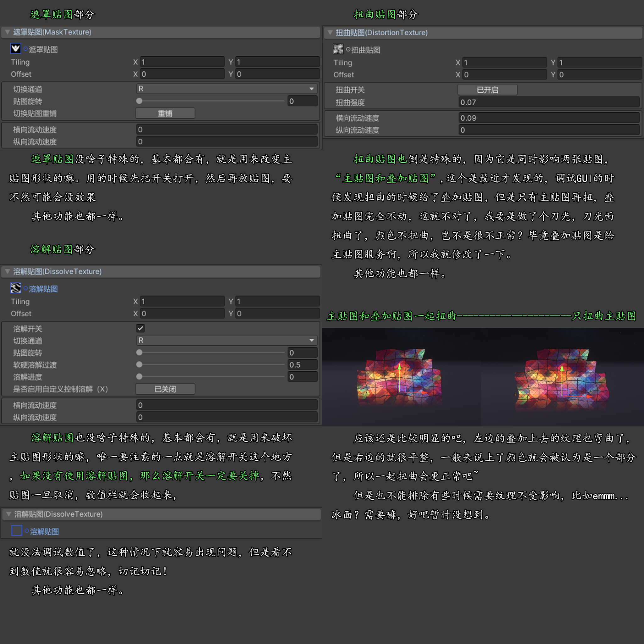This screenshot has height=644, width=644.
Task: Click the empty dissolve texture slot
Action: click(x=17, y=530)
